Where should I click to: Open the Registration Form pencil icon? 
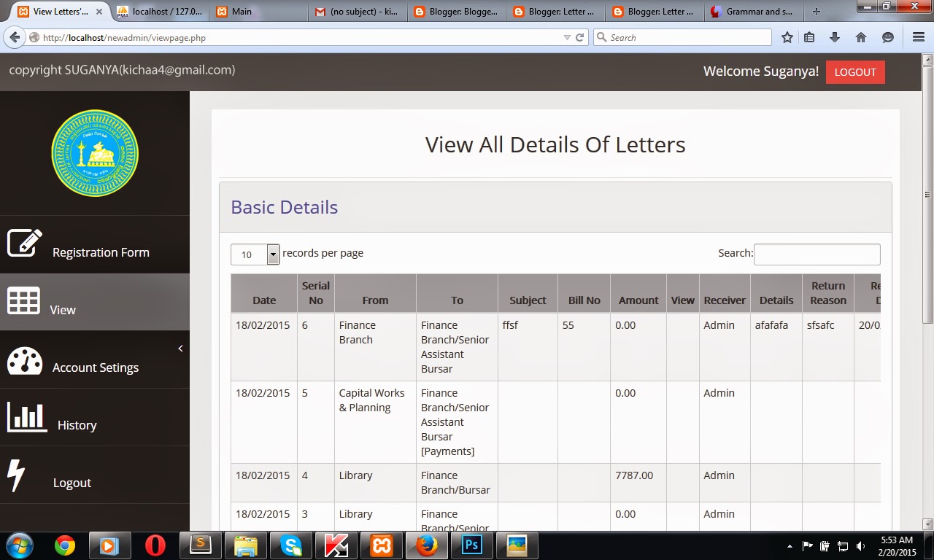[x=24, y=244]
